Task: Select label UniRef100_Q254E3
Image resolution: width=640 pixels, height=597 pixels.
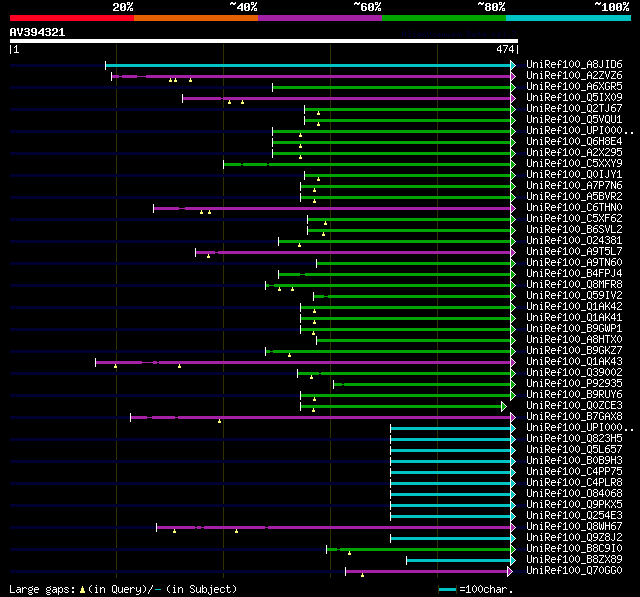Action: click(x=574, y=516)
